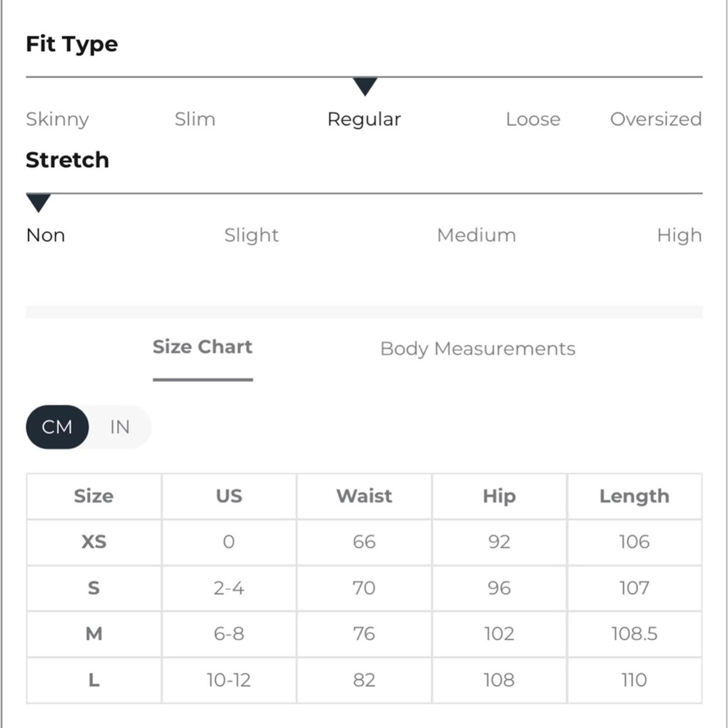This screenshot has width=728, height=728.
Task: Click the Fit Type slider marker
Action: click(365, 86)
